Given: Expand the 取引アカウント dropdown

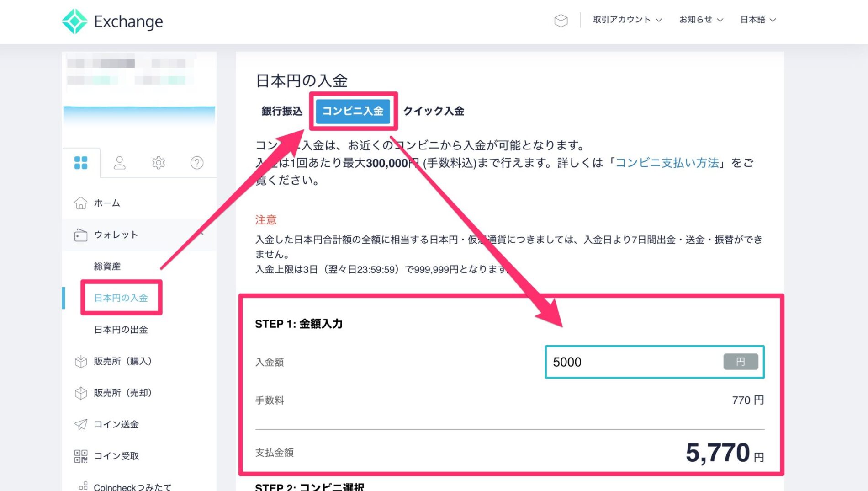Looking at the screenshot, I should [627, 20].
